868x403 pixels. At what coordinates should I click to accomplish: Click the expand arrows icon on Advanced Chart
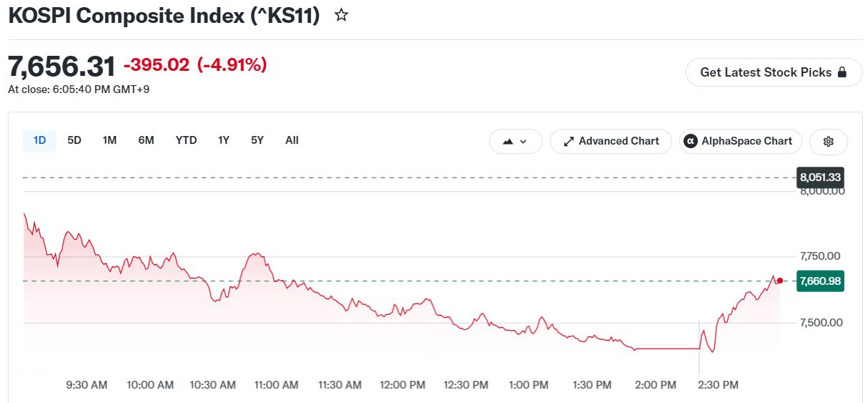(x=569, y=141)
